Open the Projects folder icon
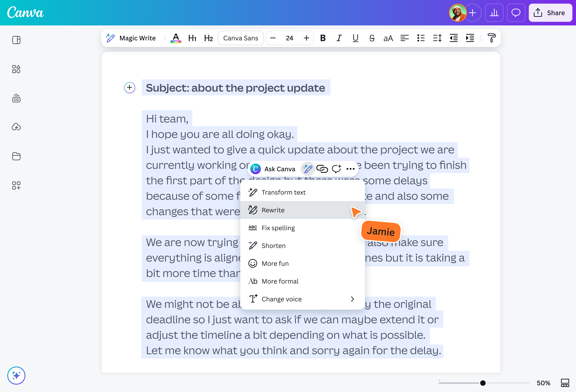 point(16,156)
